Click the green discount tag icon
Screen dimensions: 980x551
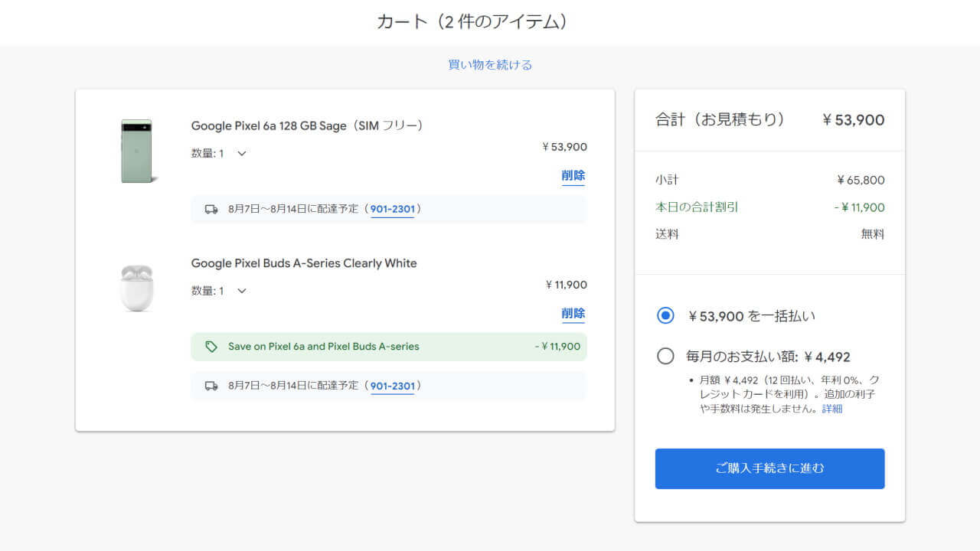point(211,347)
